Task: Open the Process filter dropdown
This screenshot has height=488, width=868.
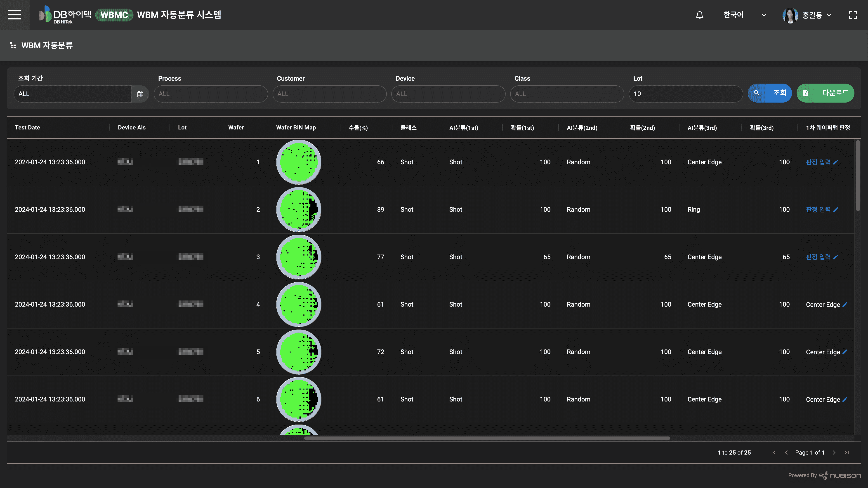Action: (x=211, y=94)
